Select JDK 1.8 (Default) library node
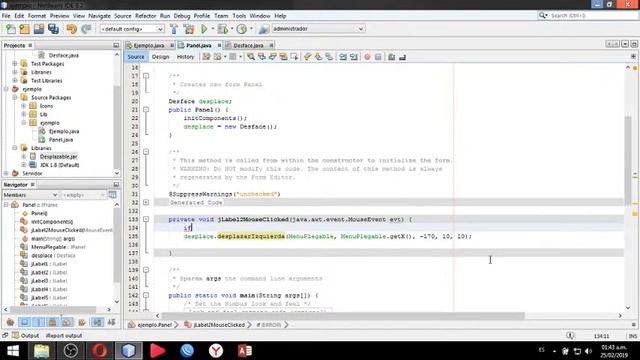The image size is (640, 360). [60, 165]
